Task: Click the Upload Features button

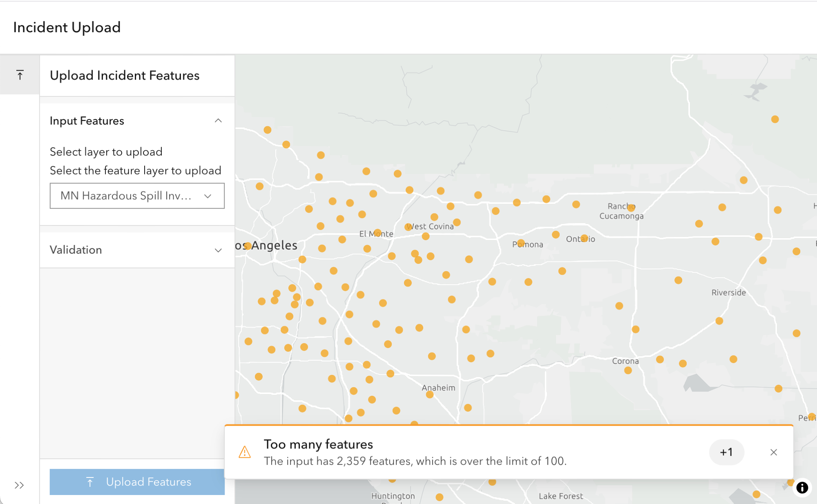Action: tap(137, 482)
